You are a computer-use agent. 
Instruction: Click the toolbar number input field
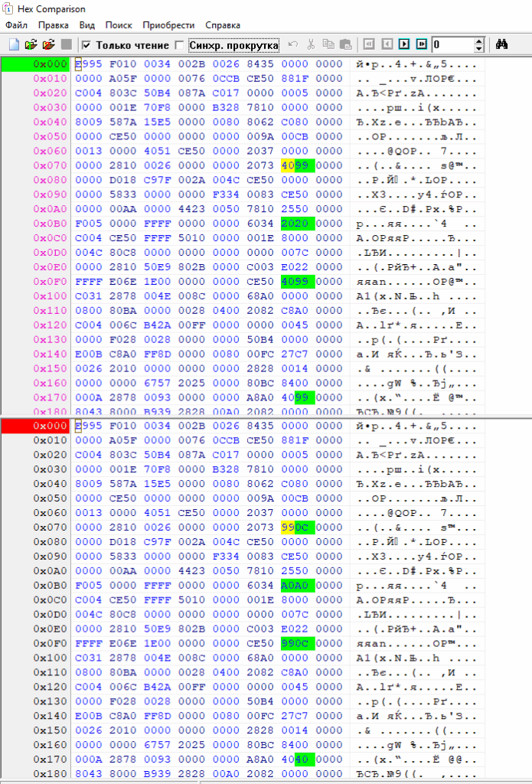click(x=452, y=44)
